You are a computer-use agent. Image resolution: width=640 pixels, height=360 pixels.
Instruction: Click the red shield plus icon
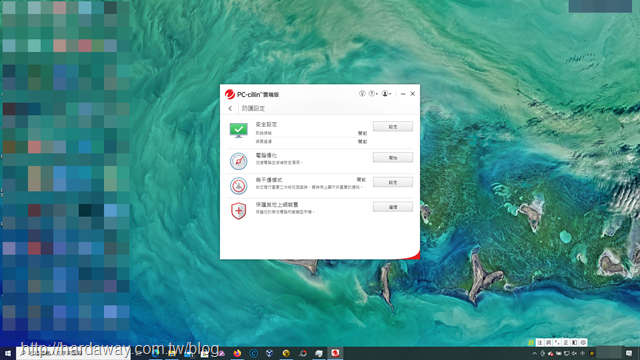click(238, 211)
